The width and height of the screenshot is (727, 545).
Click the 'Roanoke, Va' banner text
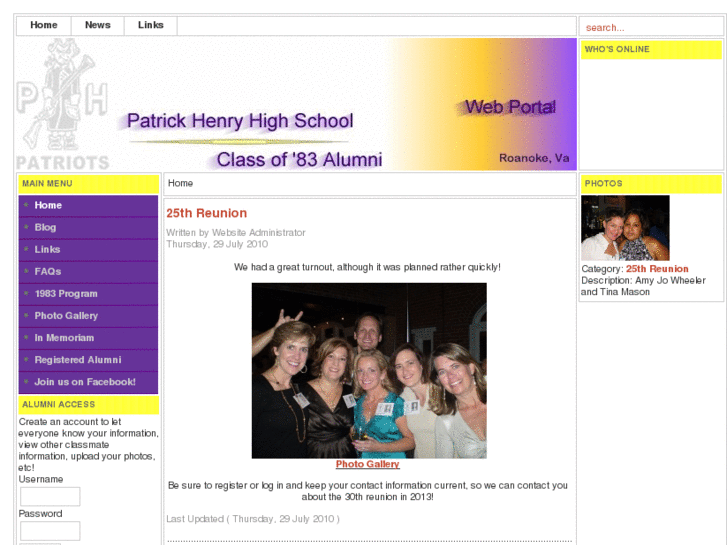pos(534,158)
